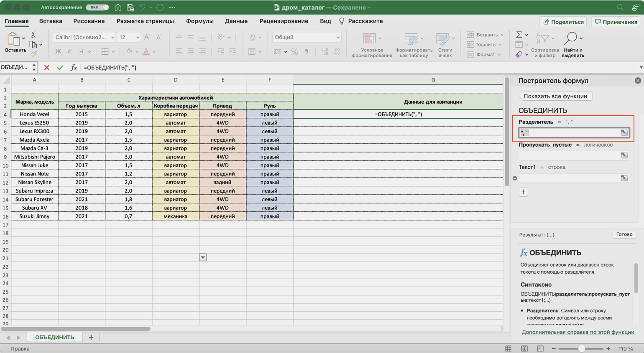The width and height of the screenshot is (644, 353).
Task: Click the cancel formula X icon
Action: (46, 68)
